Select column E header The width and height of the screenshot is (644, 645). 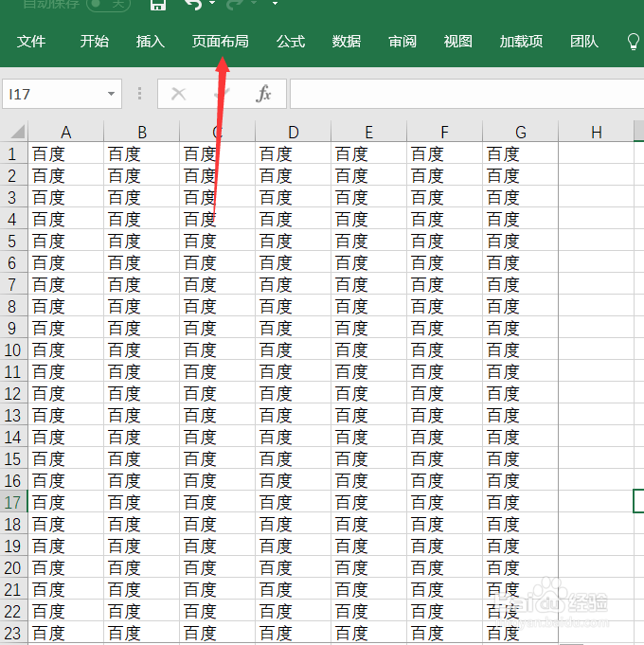pyautogui.click(x=368, y=132)
